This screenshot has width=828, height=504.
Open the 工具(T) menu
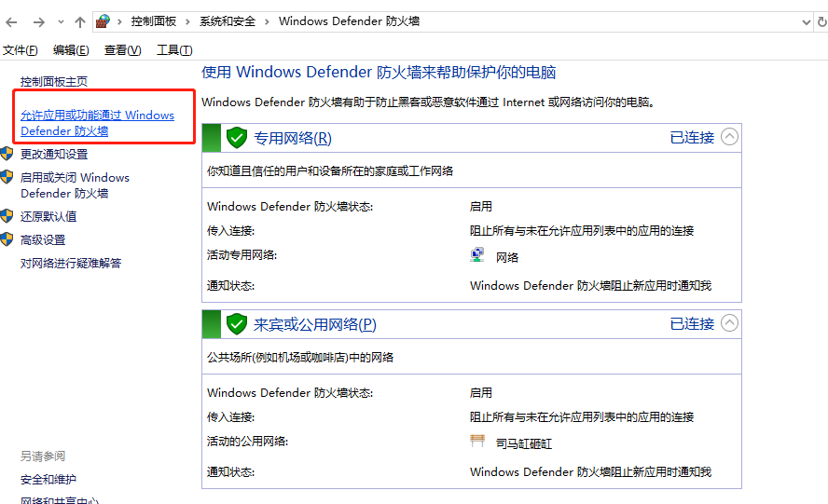(174, 50)
